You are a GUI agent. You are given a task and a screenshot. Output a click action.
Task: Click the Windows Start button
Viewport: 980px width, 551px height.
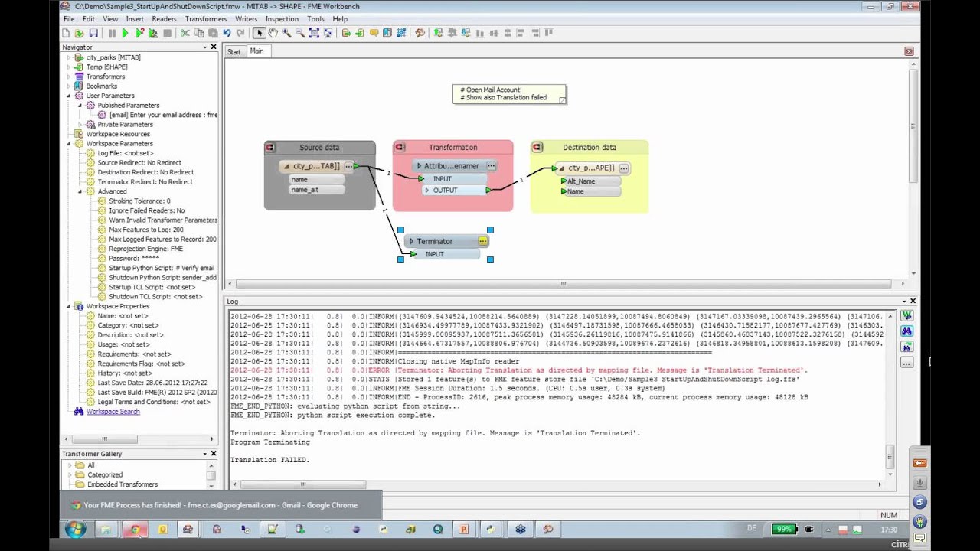click(75, 529)
